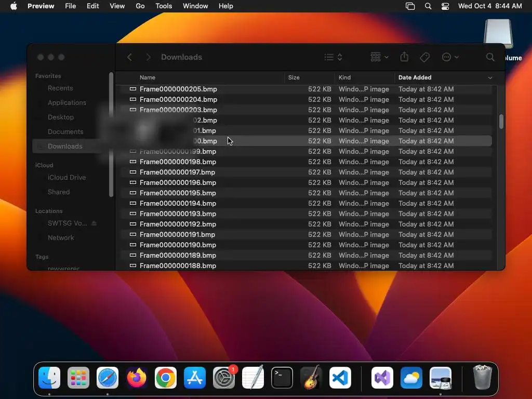Open GarageBand guitar icon in Dock
Screen dimensions: 532x399
coord(311,378)
